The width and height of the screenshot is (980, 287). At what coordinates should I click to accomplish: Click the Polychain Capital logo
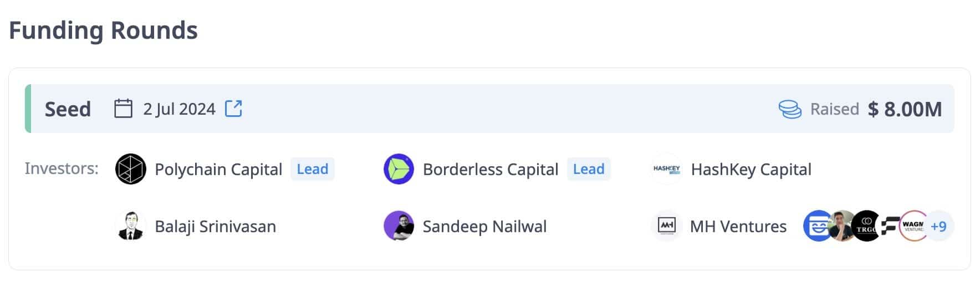click(x=131, y=169)
